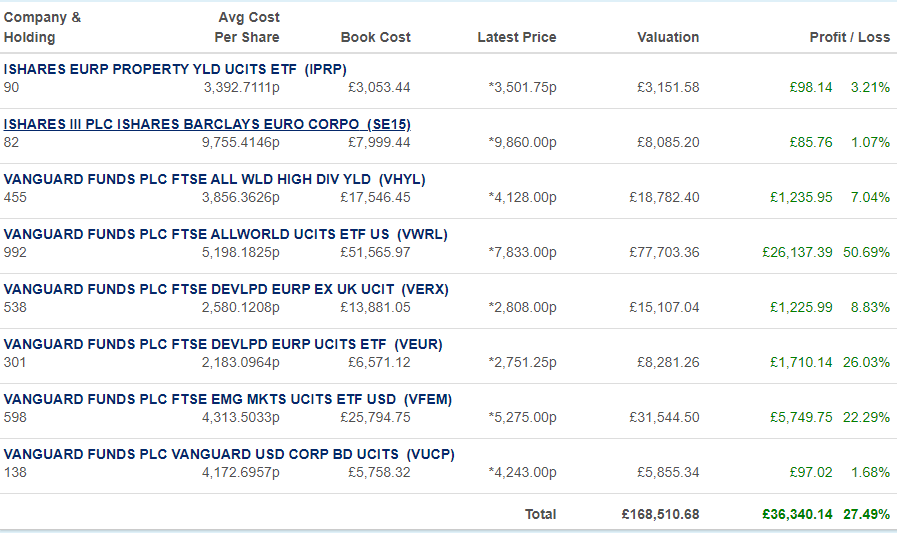The image size is (897, 533).
Task: Click VFEM valuation £31,544.50
Action: 664,417
